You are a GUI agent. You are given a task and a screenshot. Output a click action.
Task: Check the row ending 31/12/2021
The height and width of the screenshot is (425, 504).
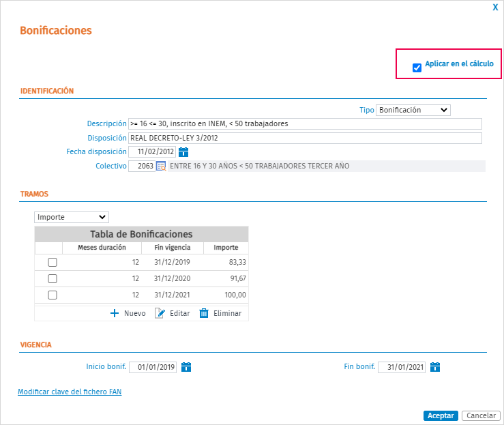click(x=53, y=295)
